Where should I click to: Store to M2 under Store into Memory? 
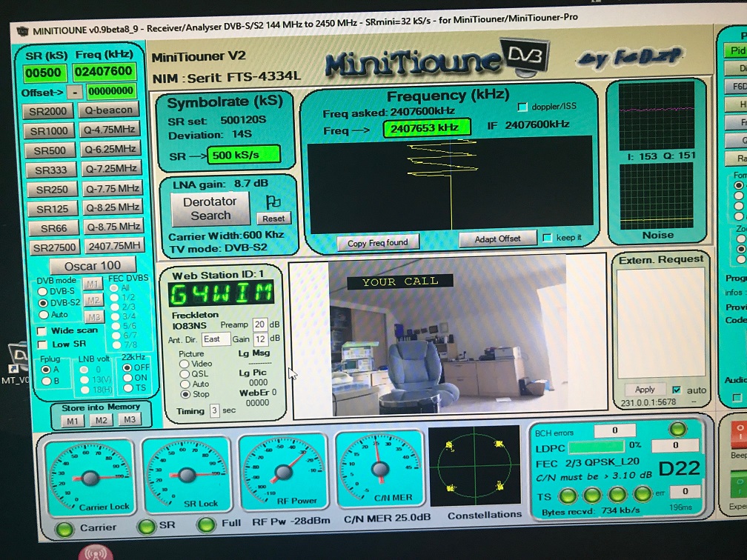click(101, 421)
